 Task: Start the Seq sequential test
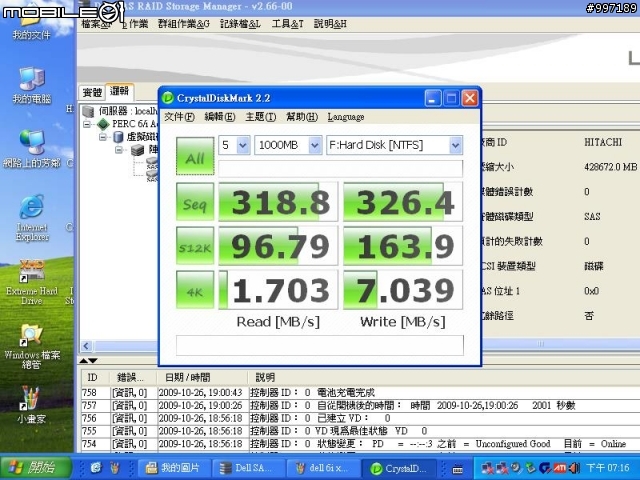click(x=195, y=202)
